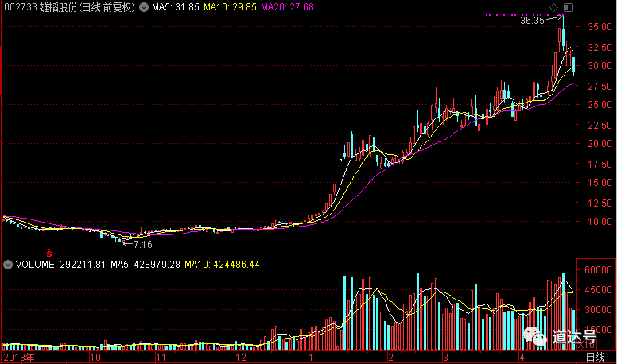Screen dimensions: 617x364
Task: Click the red S marker below the chart
Action: pos(49,253)
